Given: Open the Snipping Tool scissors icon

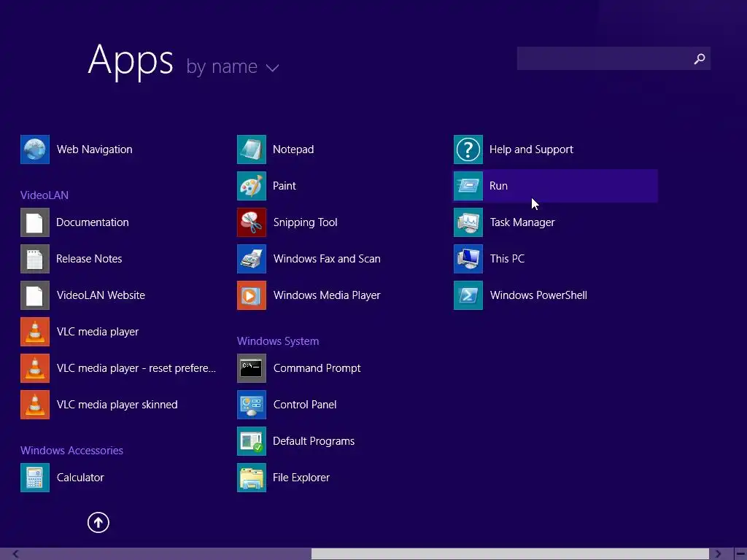Looking at the screenshot, I should (x=252, y=222).
